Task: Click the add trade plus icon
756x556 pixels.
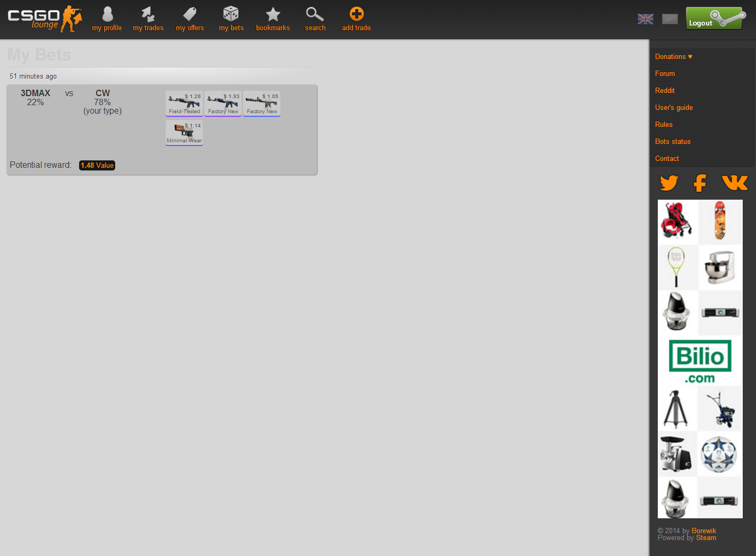Action: point(356,14)
